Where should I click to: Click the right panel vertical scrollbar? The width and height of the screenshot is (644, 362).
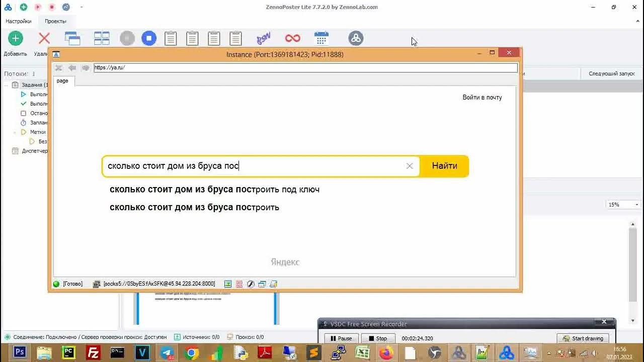633,264
